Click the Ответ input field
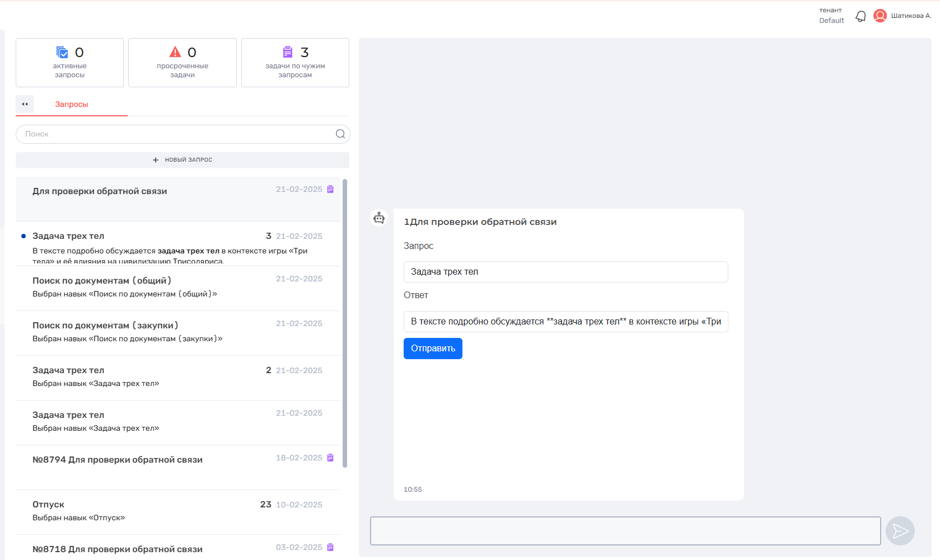The height and width of the screenshot is (560, 940). tap(565, 322)
